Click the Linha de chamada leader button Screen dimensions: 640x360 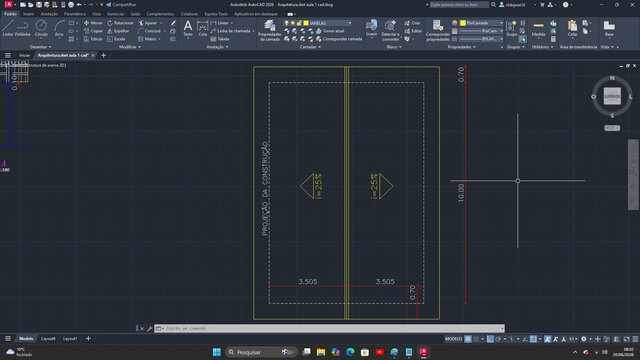click(231, 31)
